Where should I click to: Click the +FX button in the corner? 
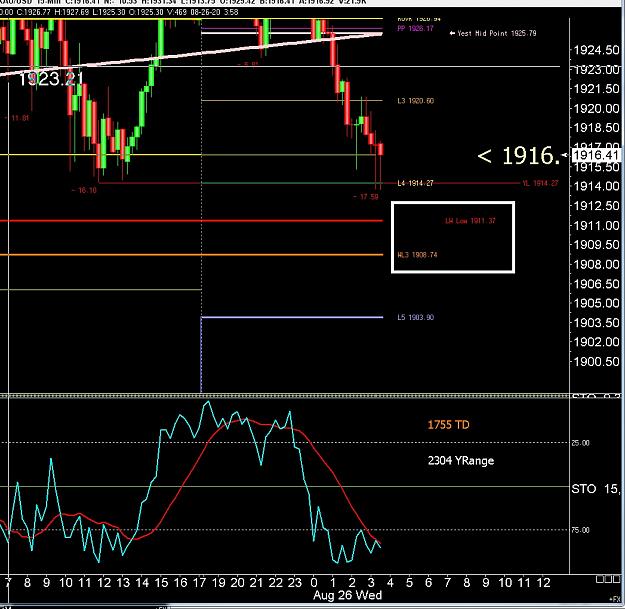coord(615,599)
